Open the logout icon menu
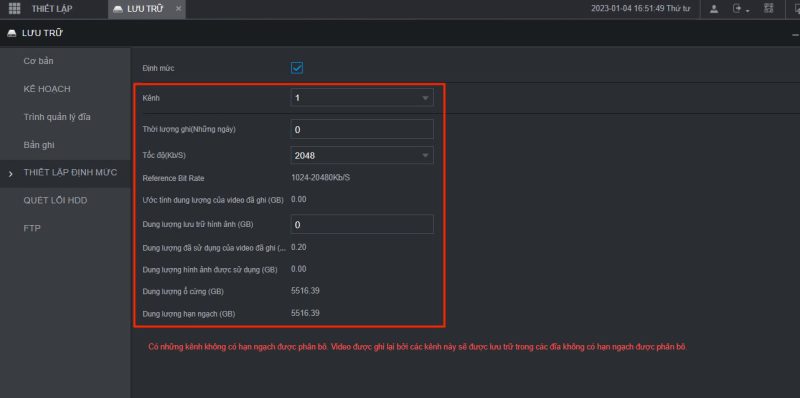The width and height of the screenshot is (800, 398). [740, 9]
